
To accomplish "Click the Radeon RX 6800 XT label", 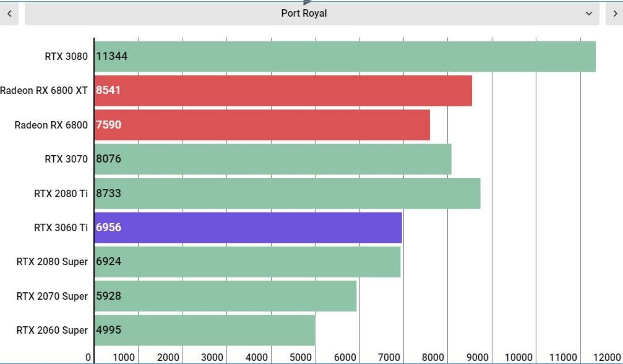I will point(44,90).
